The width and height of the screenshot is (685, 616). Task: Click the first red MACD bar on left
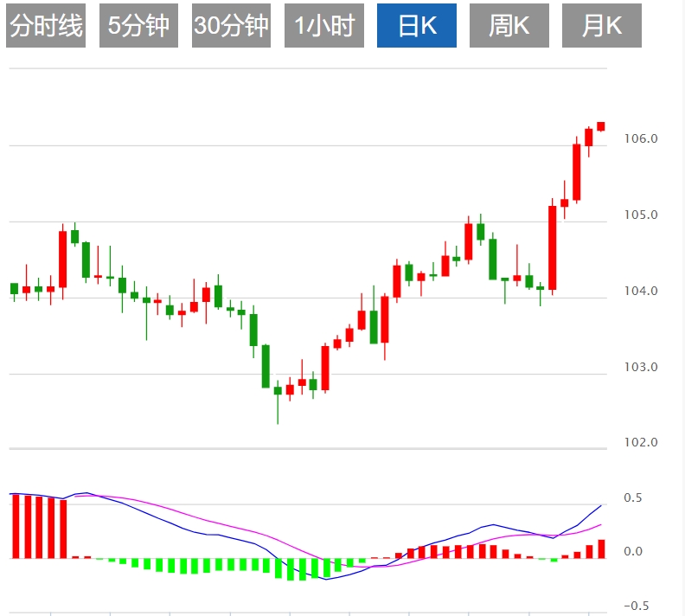coord(15,526)
